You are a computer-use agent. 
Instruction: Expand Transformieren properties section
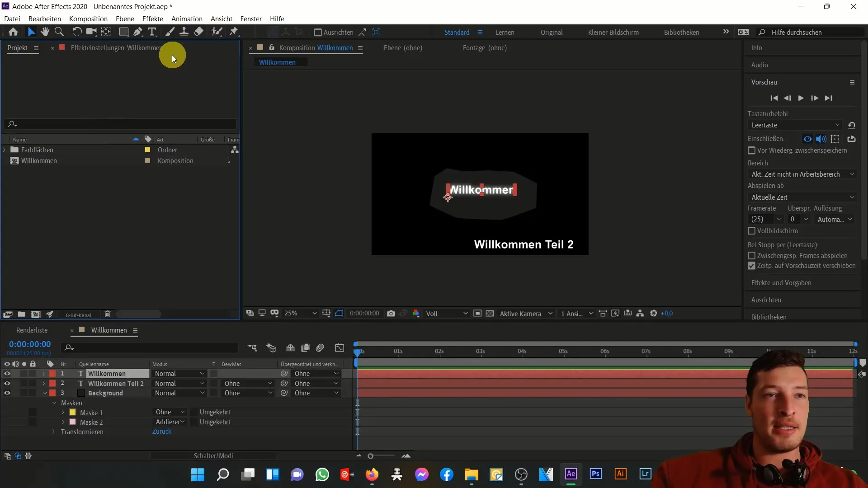point(53,432)
